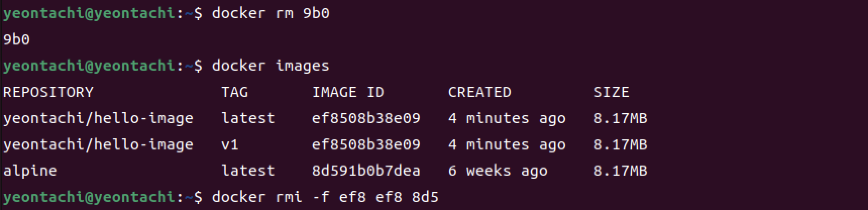The image size is (868, 210).
Task: Select yeontachi/hello-image in the latest row
Action: (x=98, y=118)
